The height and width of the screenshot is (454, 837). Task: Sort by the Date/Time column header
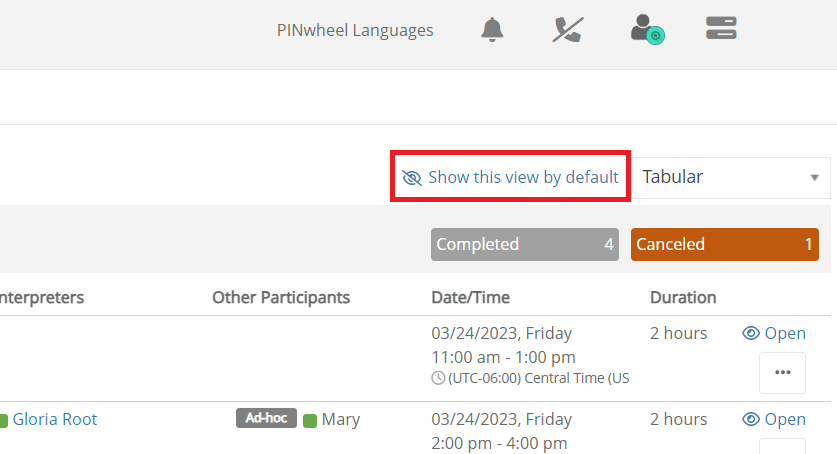click(470, 297)
